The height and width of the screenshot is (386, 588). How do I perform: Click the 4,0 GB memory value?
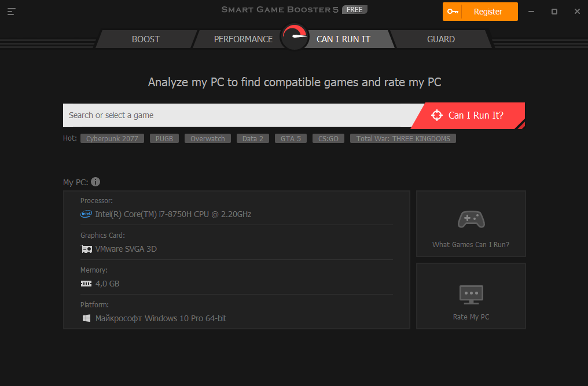pyautogui.click(x=107, y=284)
